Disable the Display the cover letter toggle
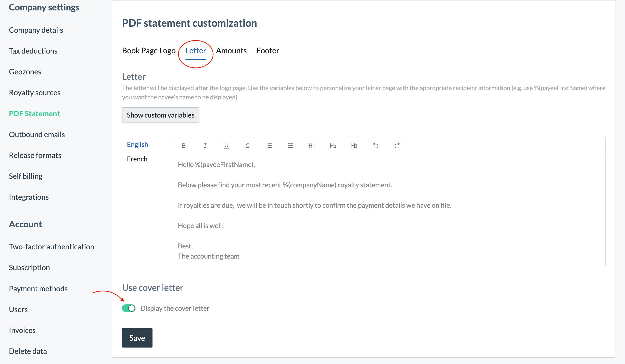 (x=129, y=308)
